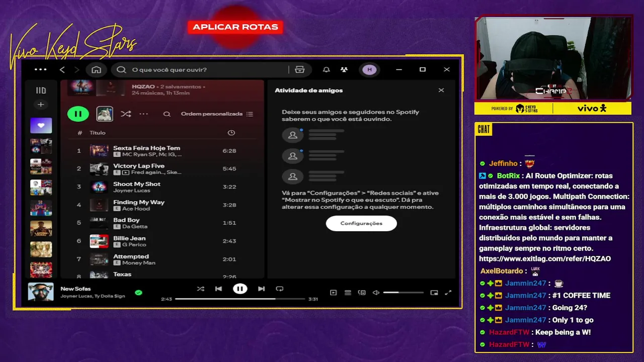The image size is (644, 362).
Task: Click chat message 'Keep being a W!'
Action: pos(563,332)
